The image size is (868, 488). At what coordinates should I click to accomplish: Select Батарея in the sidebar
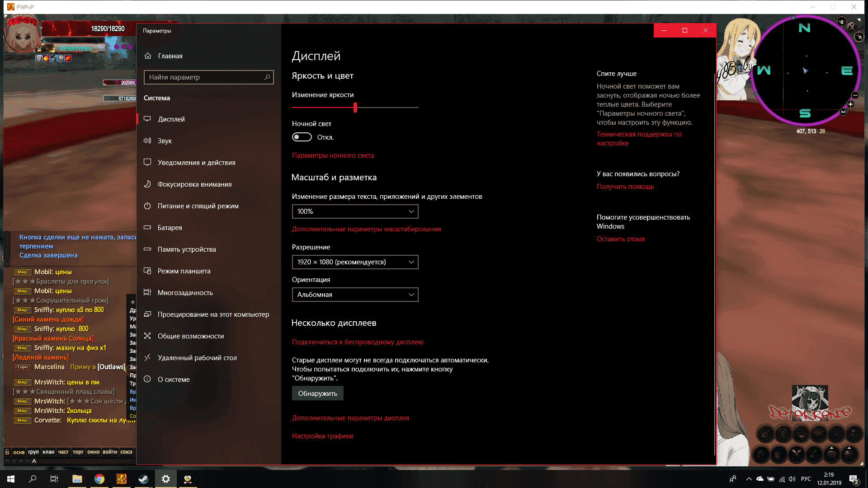170,227
